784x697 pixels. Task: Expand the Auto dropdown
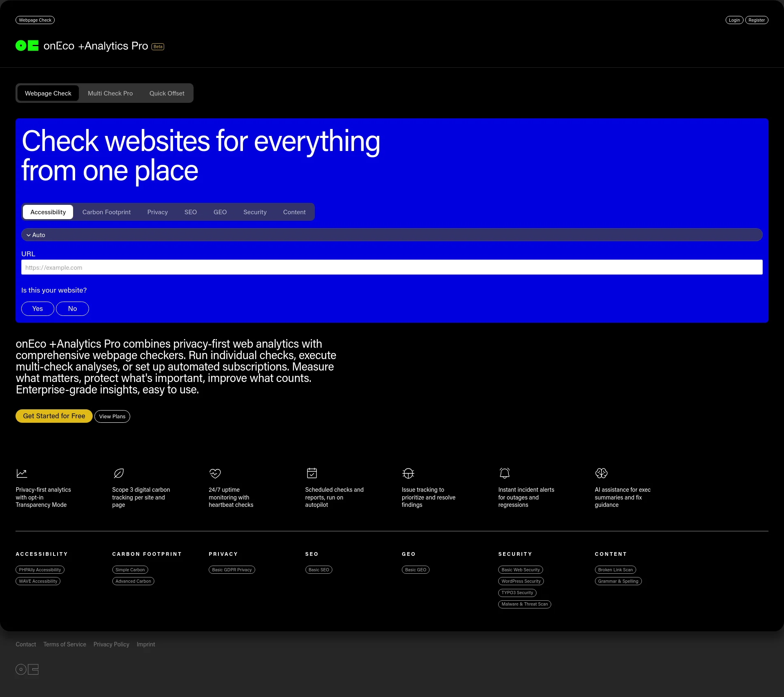coord(392,235)
